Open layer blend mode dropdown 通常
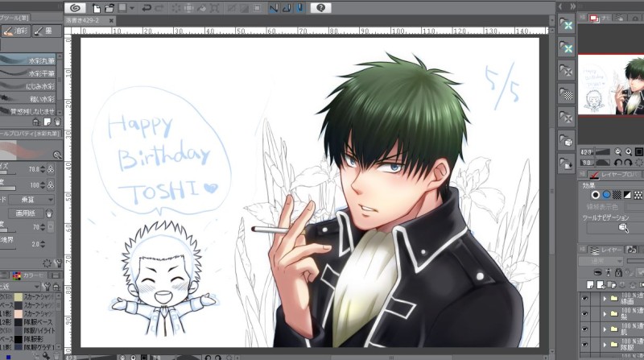Screen dimensions: 644x360 tap(601, 262)
